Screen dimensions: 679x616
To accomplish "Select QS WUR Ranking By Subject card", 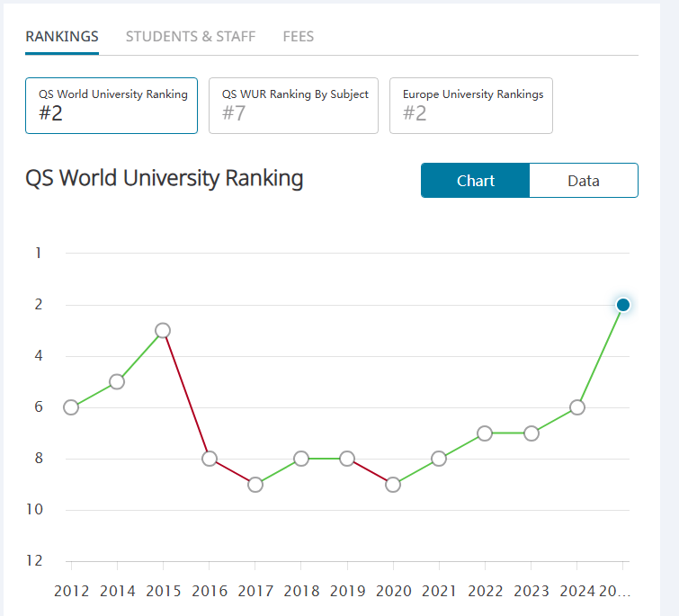I will (293, 105).
